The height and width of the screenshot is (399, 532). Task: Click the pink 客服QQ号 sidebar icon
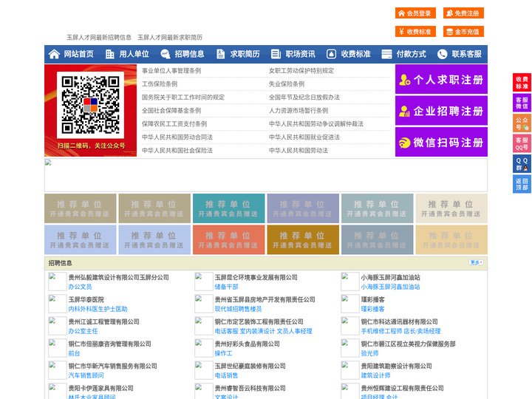point(522,143)
